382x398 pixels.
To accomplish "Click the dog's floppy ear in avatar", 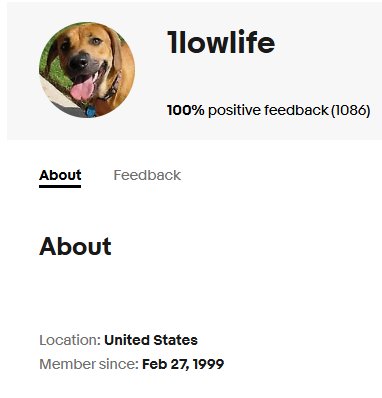I will [x=116, y=50].
